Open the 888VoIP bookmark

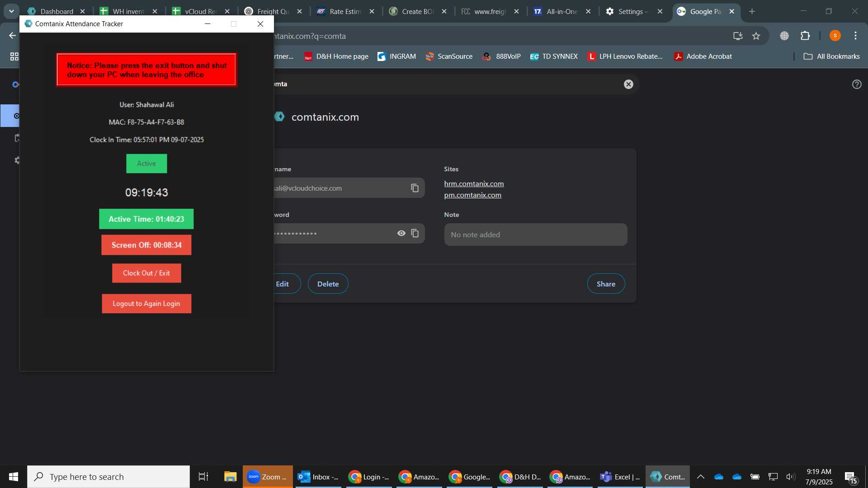pos(501,56)
